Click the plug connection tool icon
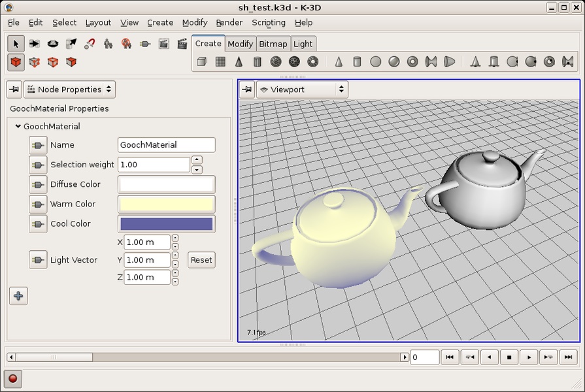585x392 pixels. (x=145, y=44)
